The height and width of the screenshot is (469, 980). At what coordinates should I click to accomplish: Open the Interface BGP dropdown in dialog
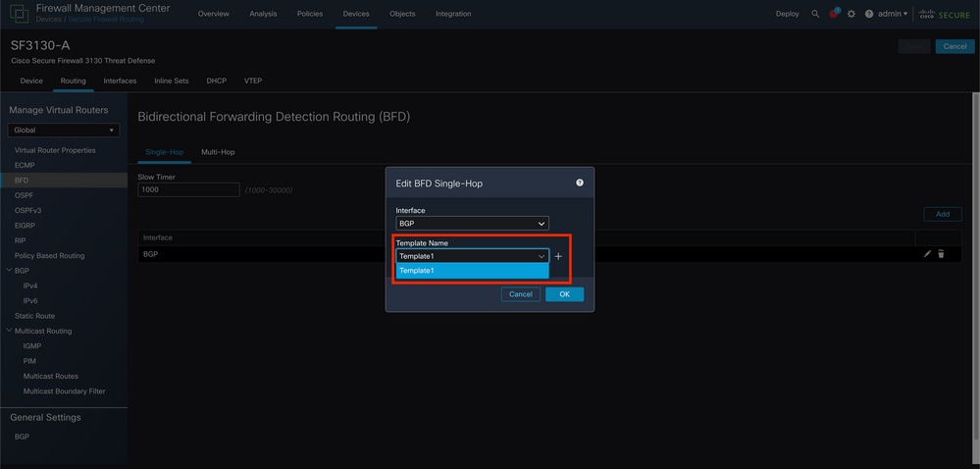click(x=473, y=224)
